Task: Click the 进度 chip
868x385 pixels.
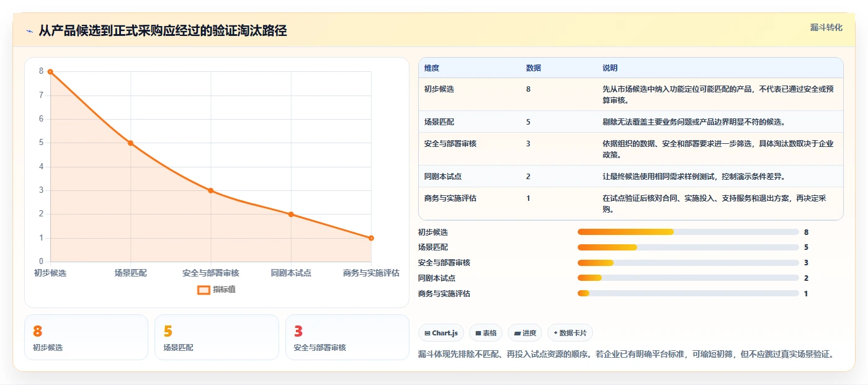Action: [x=525, y=333]
